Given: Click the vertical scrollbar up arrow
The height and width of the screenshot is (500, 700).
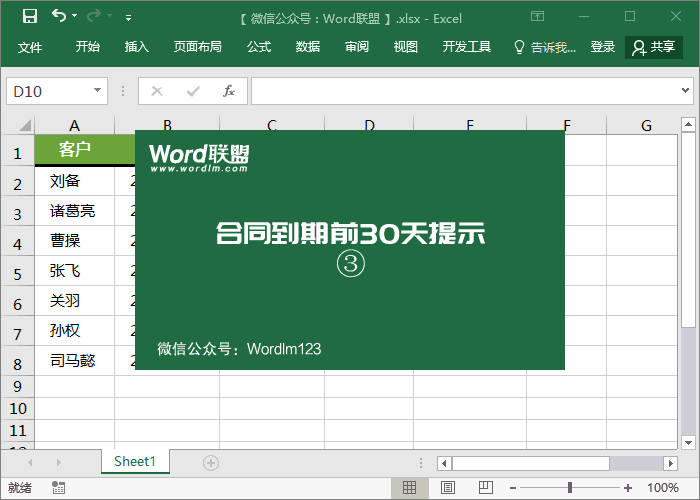Looking at the screenshot, I should tap(688, 124).
